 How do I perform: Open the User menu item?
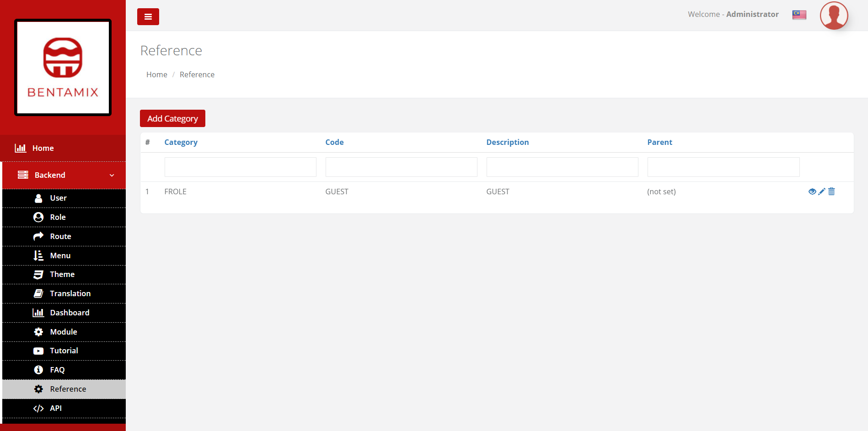pyautogui.click(x=58, y=198)
